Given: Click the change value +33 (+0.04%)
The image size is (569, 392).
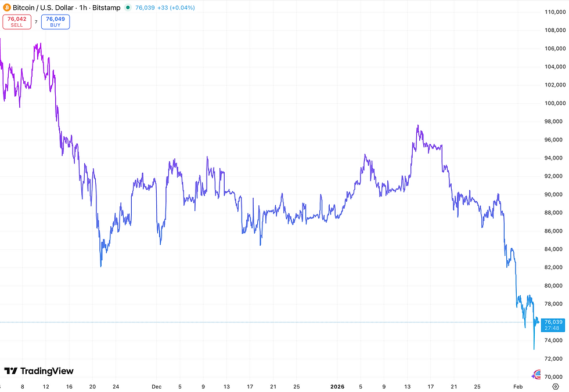Looking at the screenshot, I should pyautogui.click(x=176, y=8).
